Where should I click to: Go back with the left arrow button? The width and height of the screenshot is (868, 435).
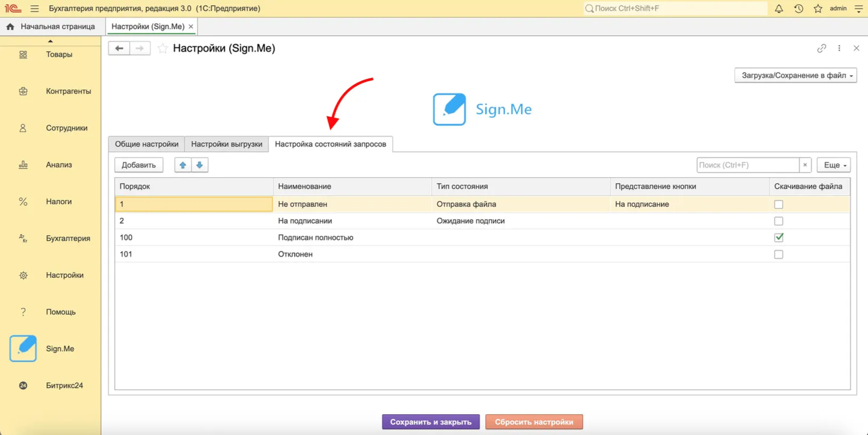click(119, 48)
